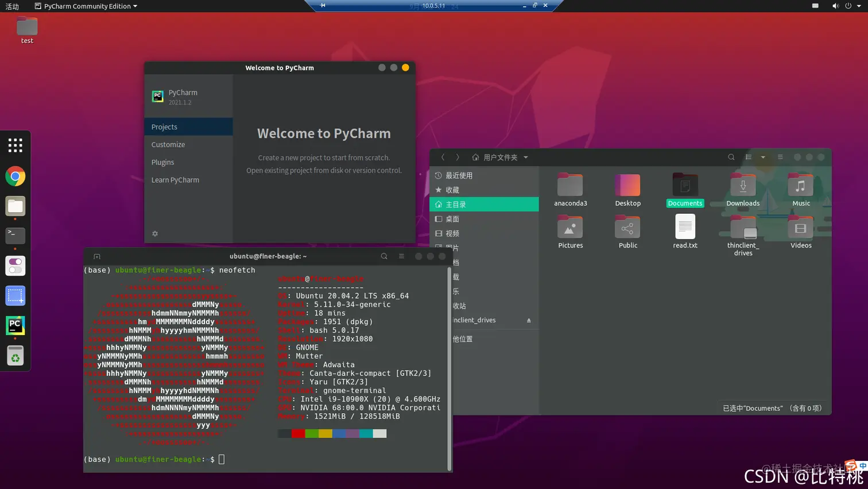Click "已选中“Documents”" status text
Screen dimensions: 868x489
click(753, 408)
